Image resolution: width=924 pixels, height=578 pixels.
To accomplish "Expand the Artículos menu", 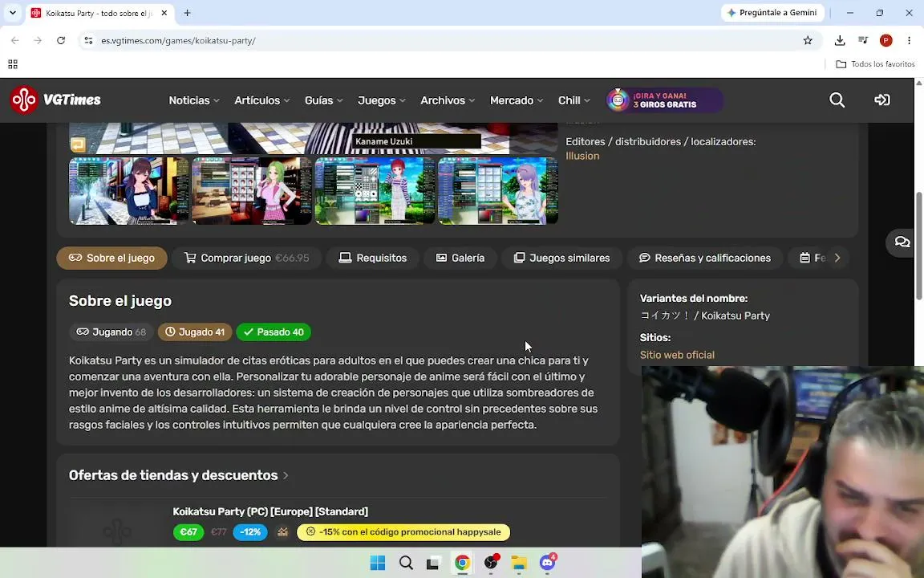I will (x=261, y=100).
